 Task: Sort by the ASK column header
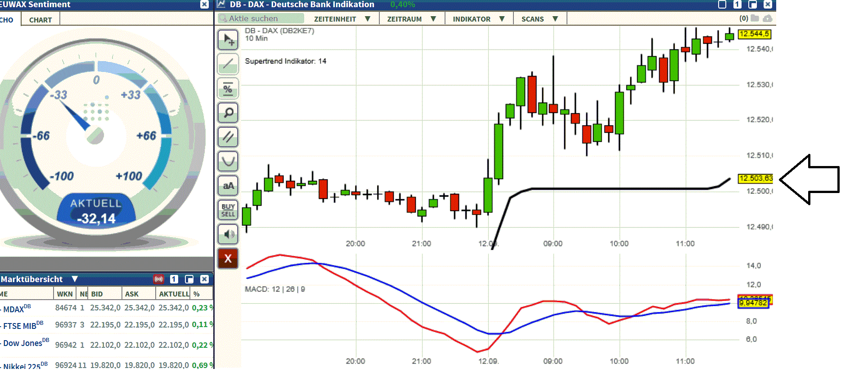point(139,294)
